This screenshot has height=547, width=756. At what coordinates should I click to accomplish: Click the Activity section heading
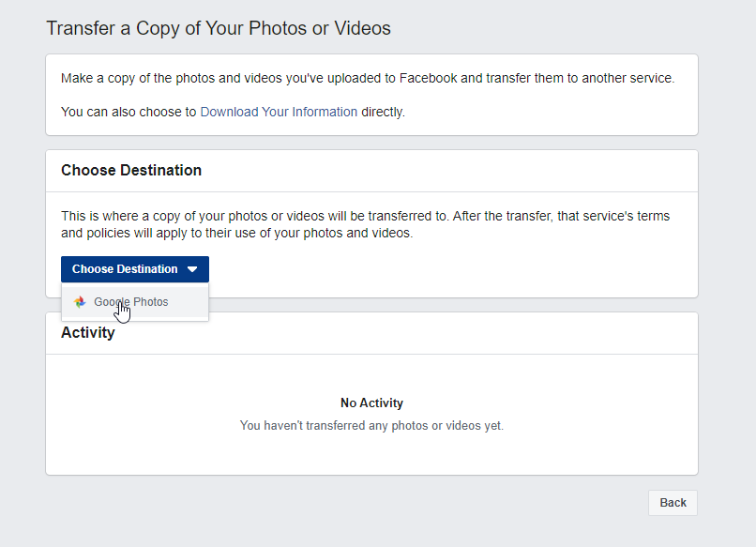click(x=88, y=333)
